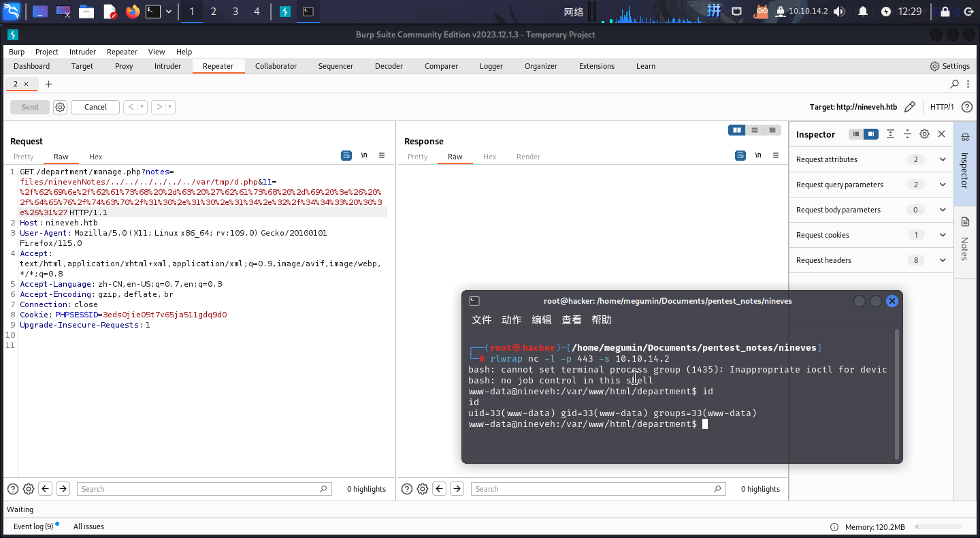This screenshot has height=538, width=980.
Task: Open the back history dropdown arrow
Action: (142, 107)
